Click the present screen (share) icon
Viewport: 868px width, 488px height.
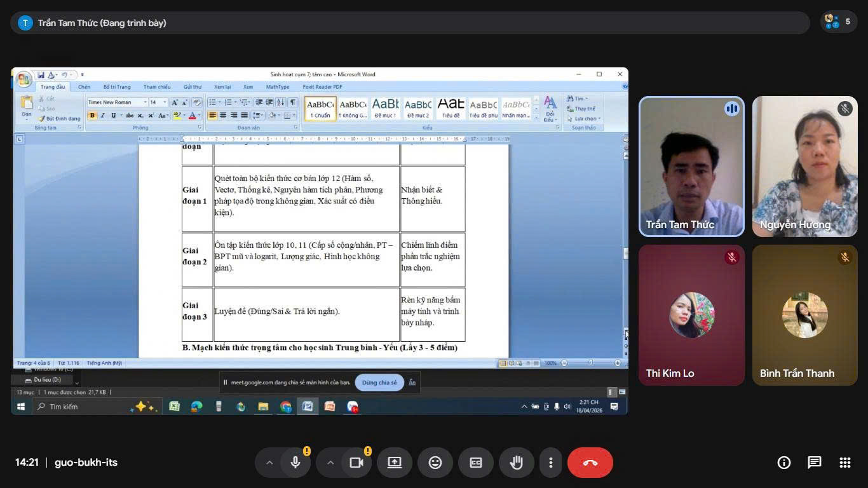coord(395,463)
